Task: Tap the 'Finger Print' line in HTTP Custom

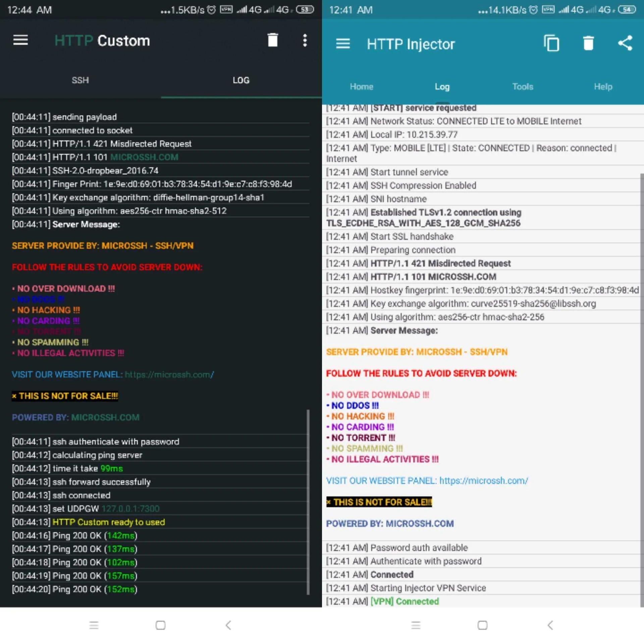Action: [152, 184]
